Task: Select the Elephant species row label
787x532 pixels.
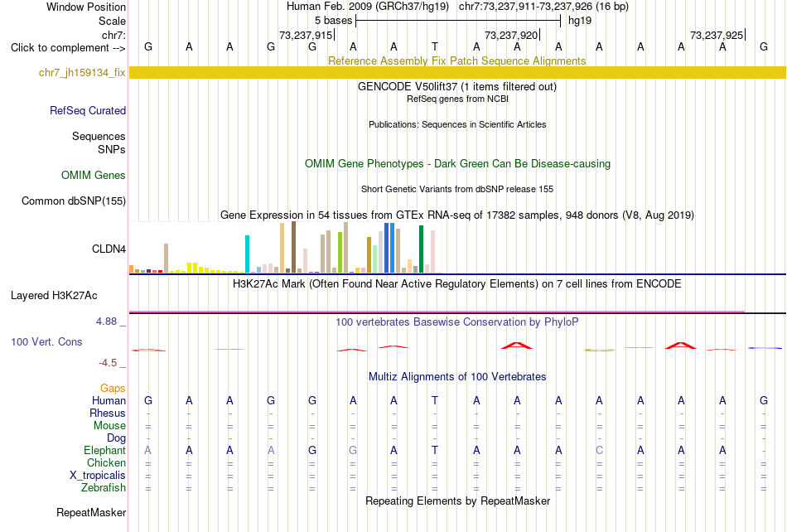Action: pyautogui.click(x=104, y=450)
